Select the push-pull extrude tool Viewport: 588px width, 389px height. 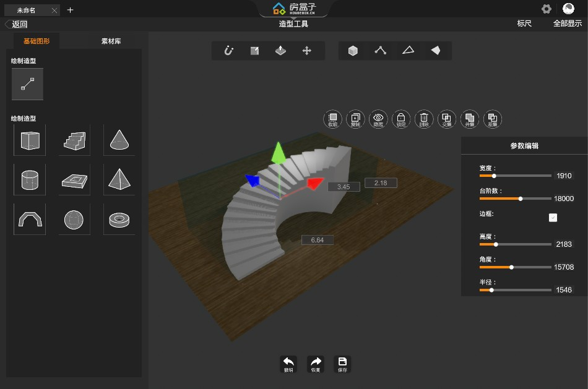tap(280, 51)
